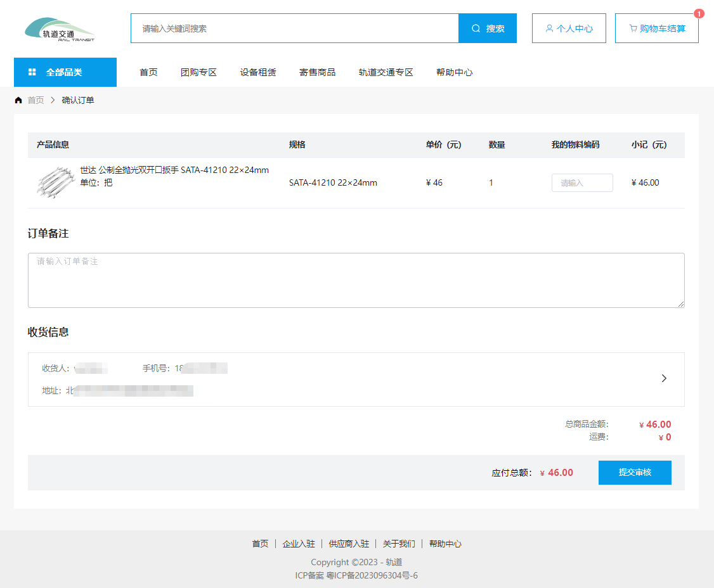Click the material code input field
Viewport: 714px width, 588px height.
tap(581, 182)
